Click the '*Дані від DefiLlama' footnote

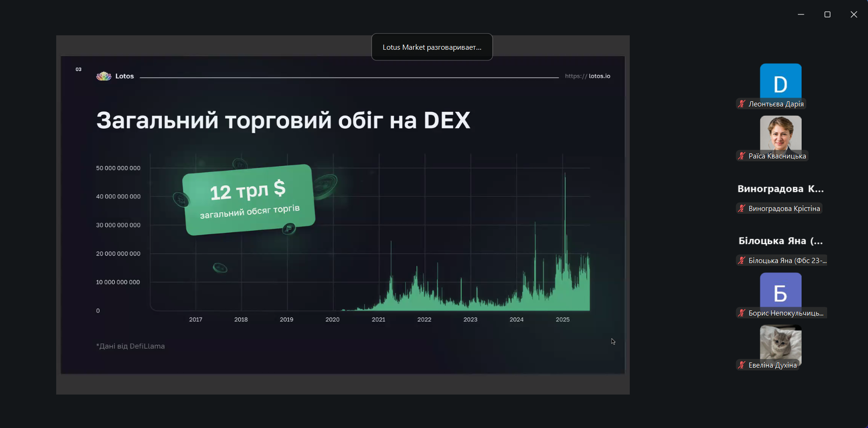131,346
